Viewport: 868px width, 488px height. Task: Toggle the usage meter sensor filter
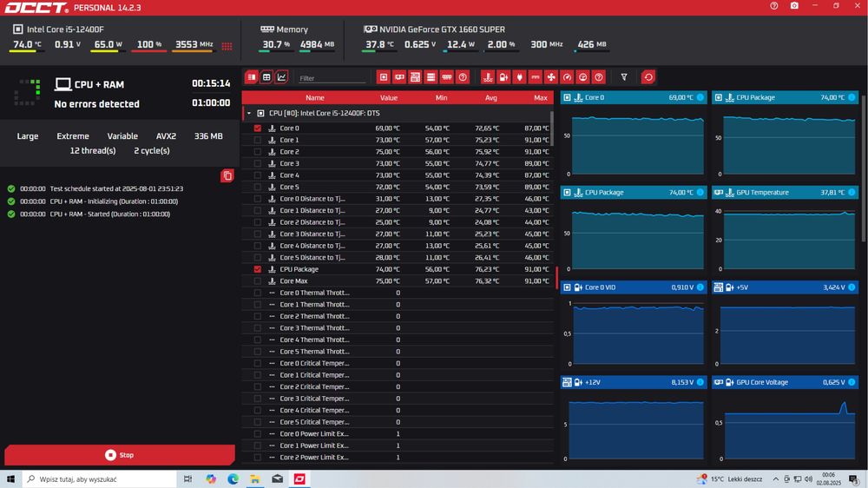(x=583, y=77)
